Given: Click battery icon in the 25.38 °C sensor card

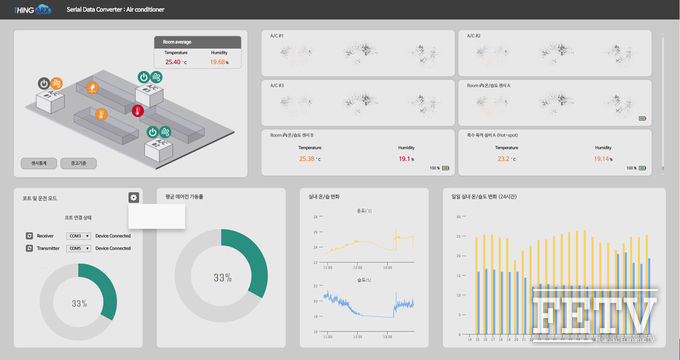Looking at the screenshot, I should pos(445,168).
